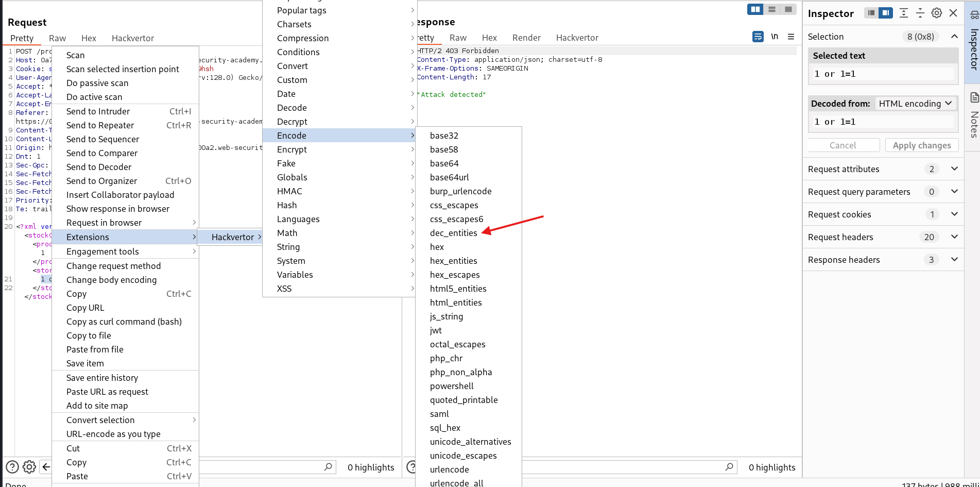Choose hex_entities encoding
Screen dimensions: 980x487
[x=469, y=261]
